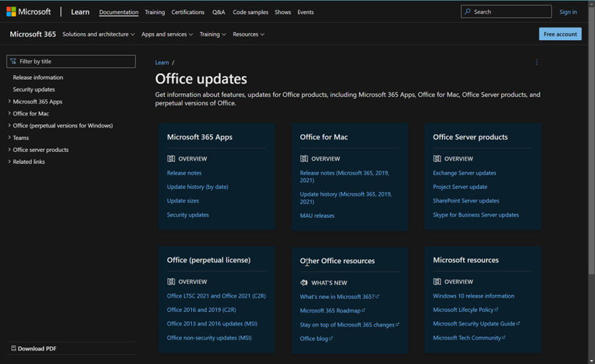Image resolution: width=595 pixels, height=364 pixels.
Task: Open Office 2016 and 2019 (C2R) link
Action: coord(202,310)
